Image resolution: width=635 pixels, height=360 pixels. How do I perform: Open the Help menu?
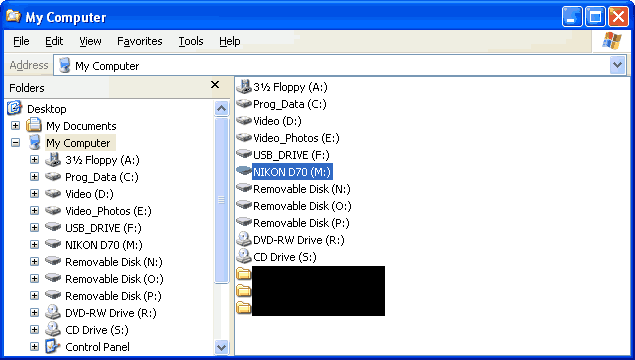click(230, 41)
